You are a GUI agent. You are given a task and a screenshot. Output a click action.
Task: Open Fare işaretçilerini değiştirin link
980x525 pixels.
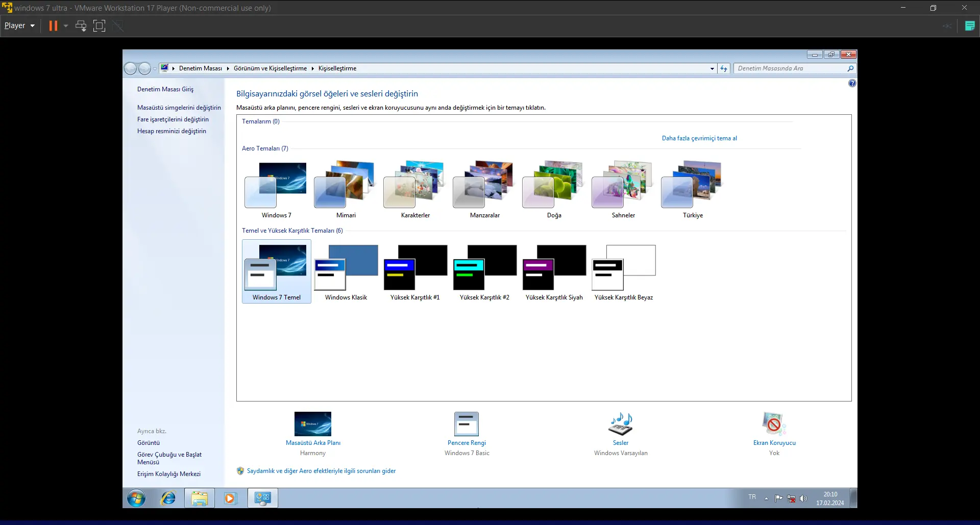[173, 119]
